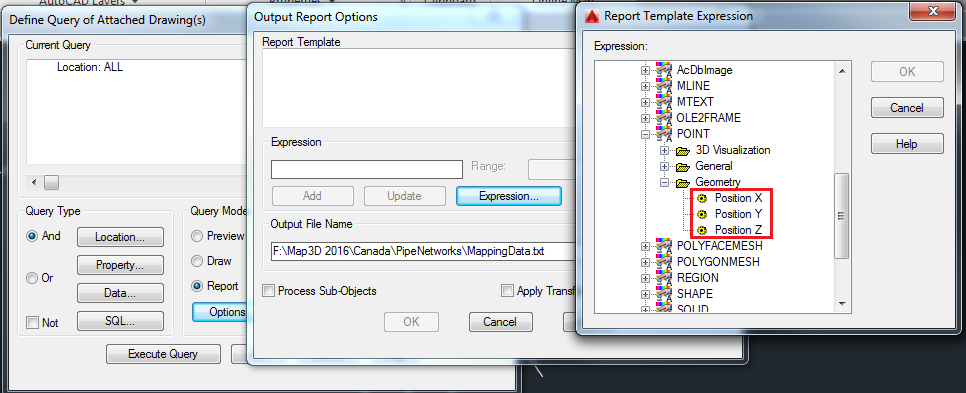Click the scroll-down arrow of the expression tree

pos(842,303)
